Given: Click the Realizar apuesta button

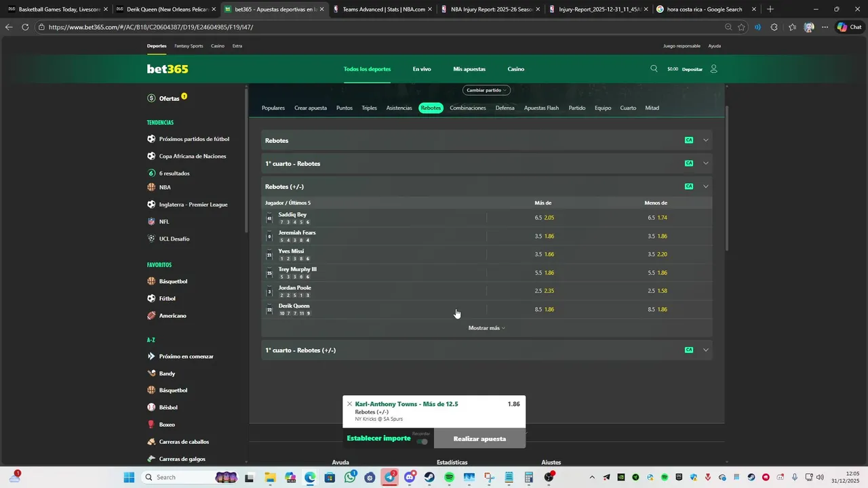Looking at the screenshot, I should (479, 439).
